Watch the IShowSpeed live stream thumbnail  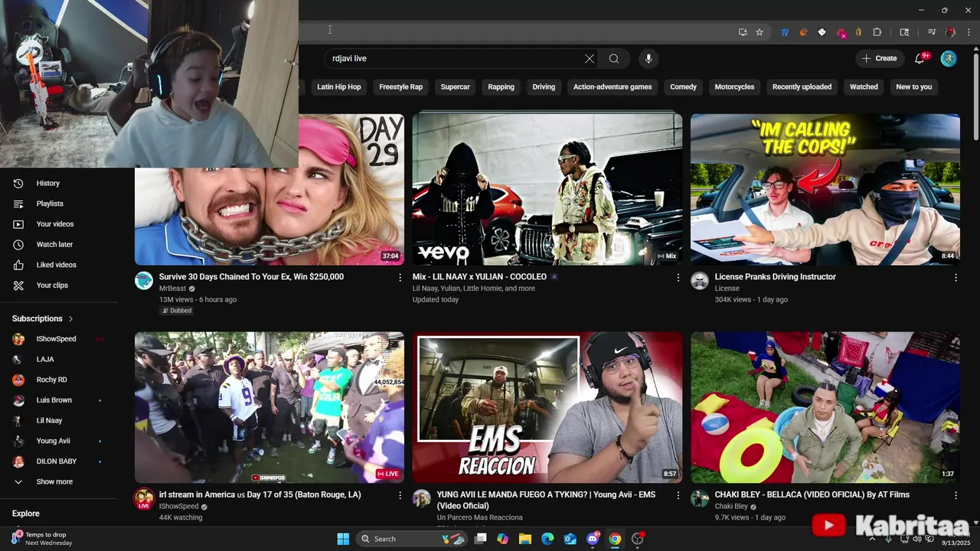(x=269, y=407)
